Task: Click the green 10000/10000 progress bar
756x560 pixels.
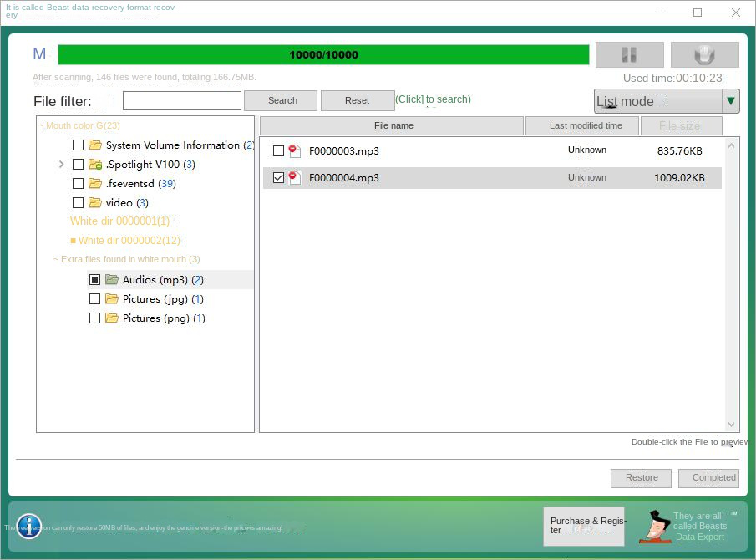Action: 324,53
